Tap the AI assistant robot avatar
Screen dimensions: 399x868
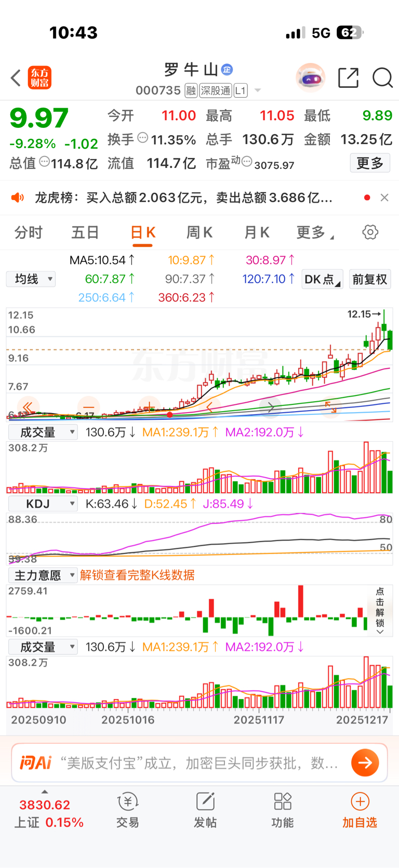(311, 78)
